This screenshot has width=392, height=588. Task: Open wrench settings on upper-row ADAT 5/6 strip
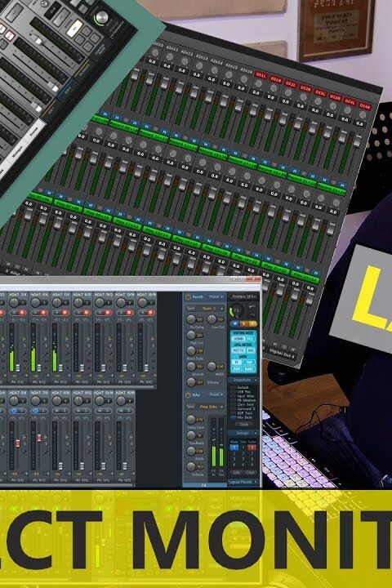(46, 354)
